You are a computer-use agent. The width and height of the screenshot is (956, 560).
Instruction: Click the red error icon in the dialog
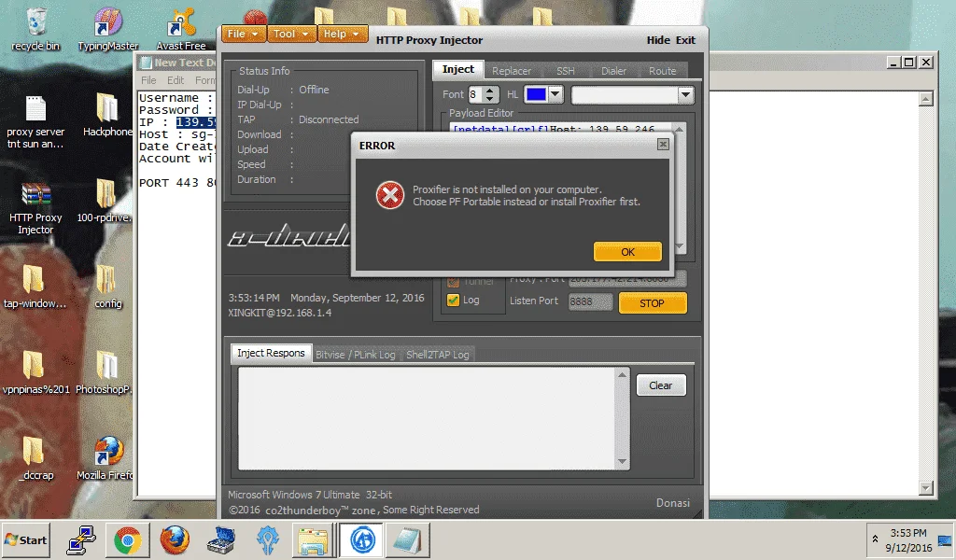pyautogui.click(x=389, y=196)
